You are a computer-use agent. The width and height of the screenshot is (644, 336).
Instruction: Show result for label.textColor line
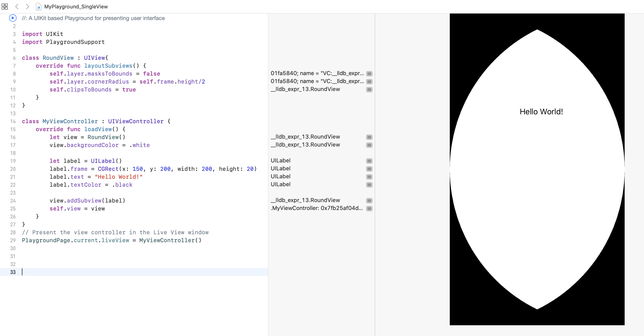(x=369, y=185)
